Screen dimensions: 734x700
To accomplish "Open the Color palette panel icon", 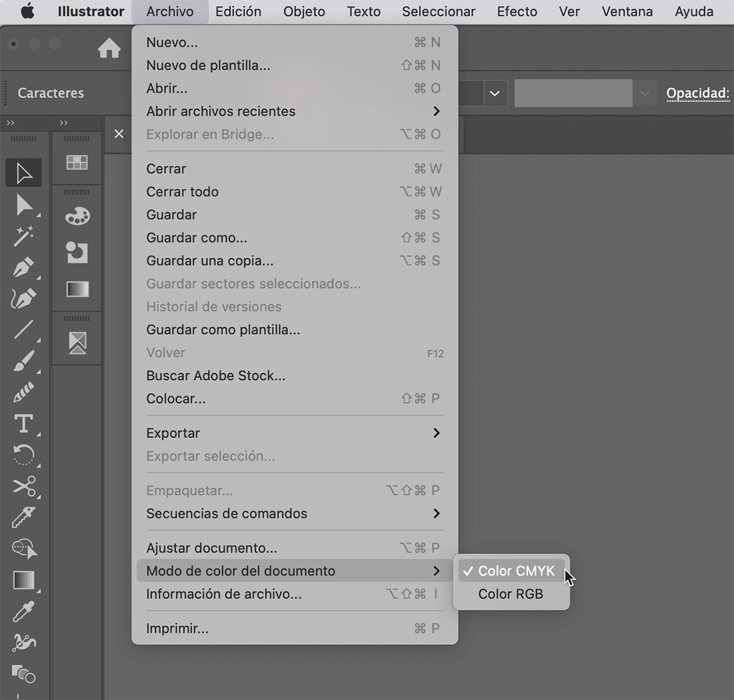I will click(x=77, y=217).
